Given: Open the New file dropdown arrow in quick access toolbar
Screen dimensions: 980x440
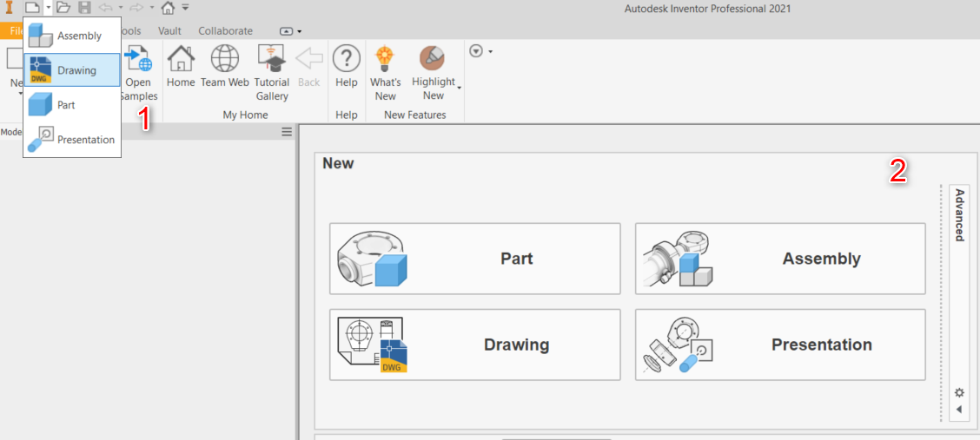Looking at the screenshot, I should coord(48,8).
